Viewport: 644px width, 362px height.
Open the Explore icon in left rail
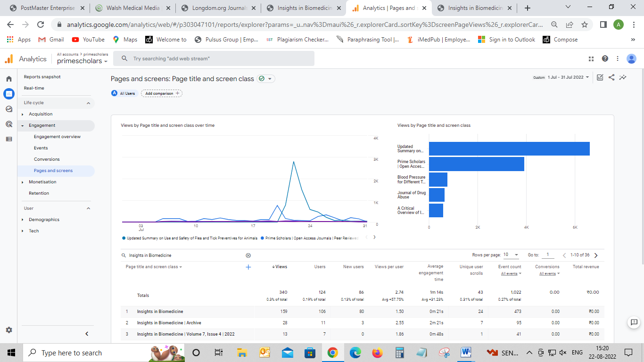[x=9, y=109]
